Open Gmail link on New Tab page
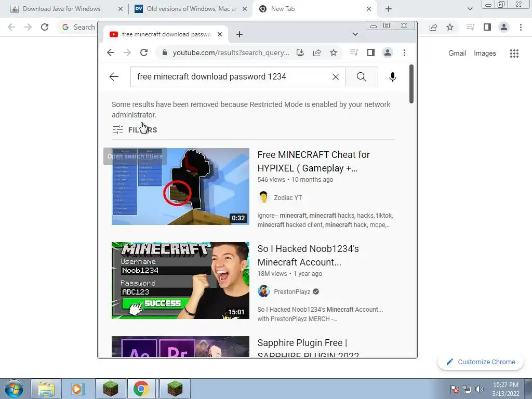The height and width of the screenshot is (399, 532). point(457,54)
